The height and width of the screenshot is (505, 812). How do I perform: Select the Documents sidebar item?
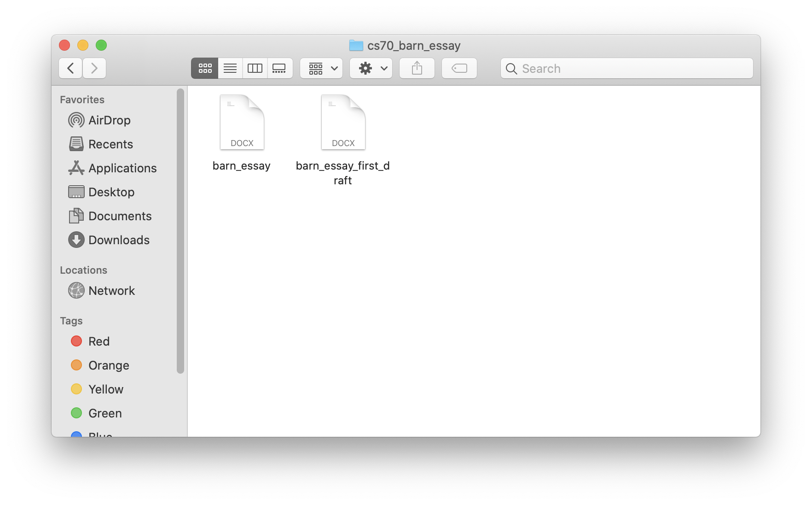[x=120, y=216]
